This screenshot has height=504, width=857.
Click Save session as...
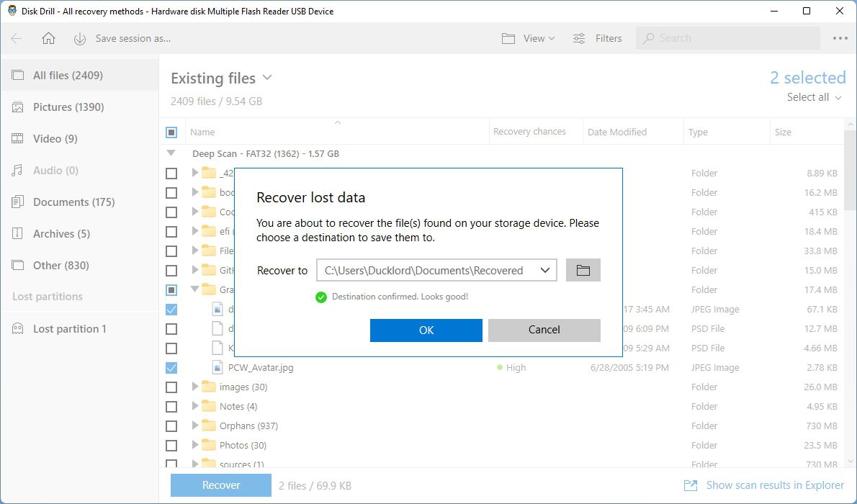(x=133, y=38)
